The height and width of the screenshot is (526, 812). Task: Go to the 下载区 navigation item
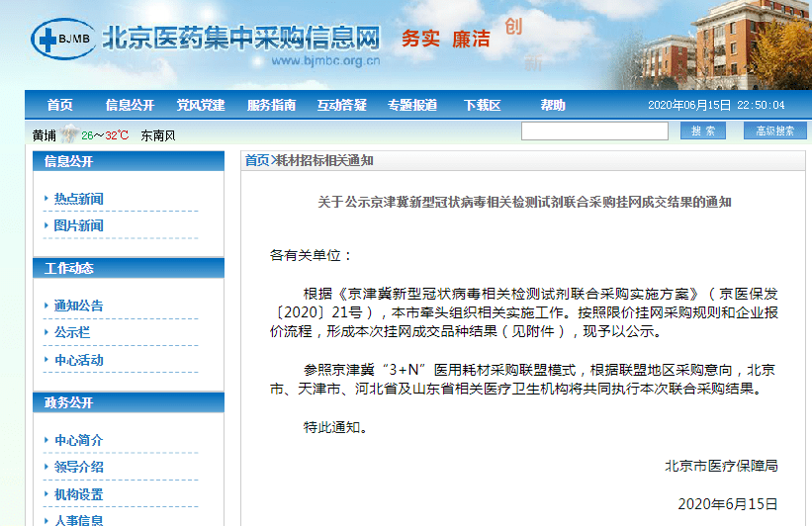(x=482, y=105)
